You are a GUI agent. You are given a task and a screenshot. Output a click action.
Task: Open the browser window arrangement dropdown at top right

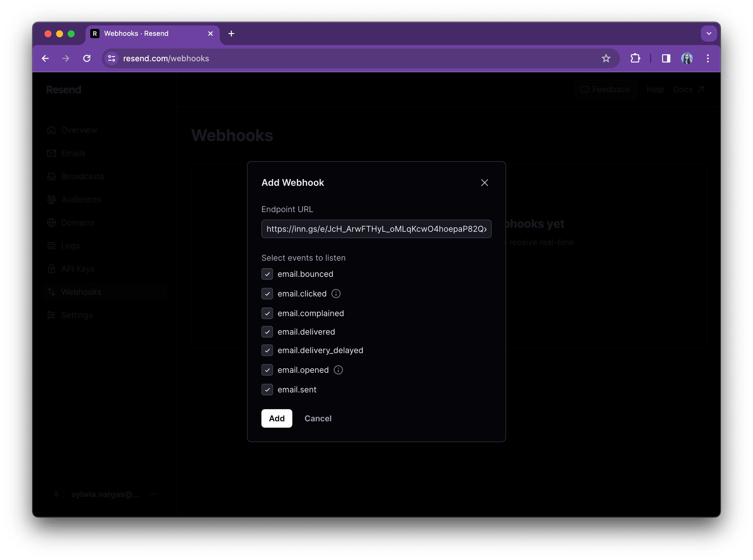[x=709, y=33]
